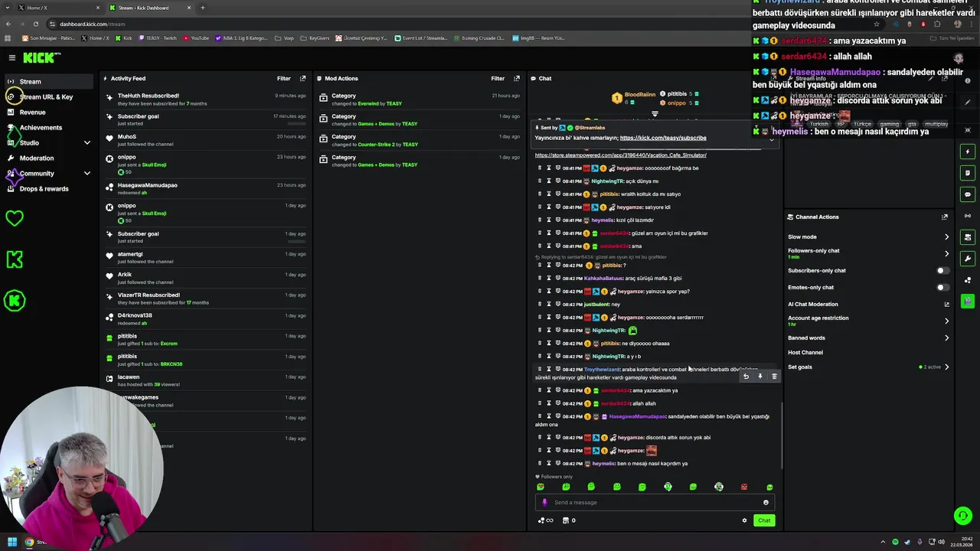Reload the browser page
The image size is (980, 551).
pyautogui.click(x=34, y=24)
